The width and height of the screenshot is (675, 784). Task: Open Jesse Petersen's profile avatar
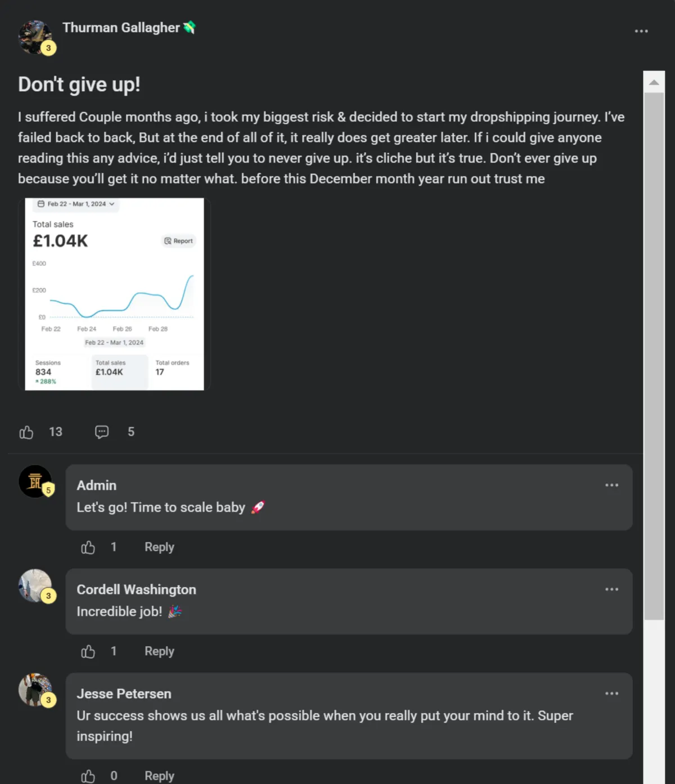[35, 689]
